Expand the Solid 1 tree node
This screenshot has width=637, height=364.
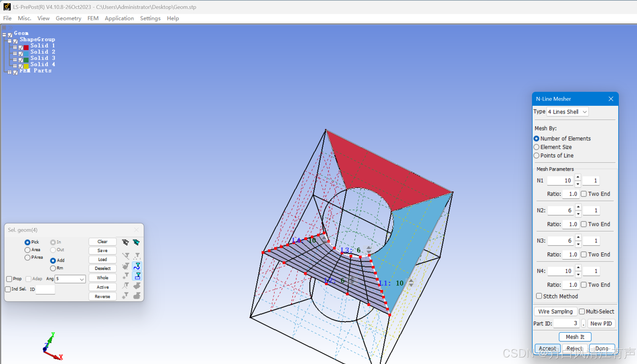[15, 47]
